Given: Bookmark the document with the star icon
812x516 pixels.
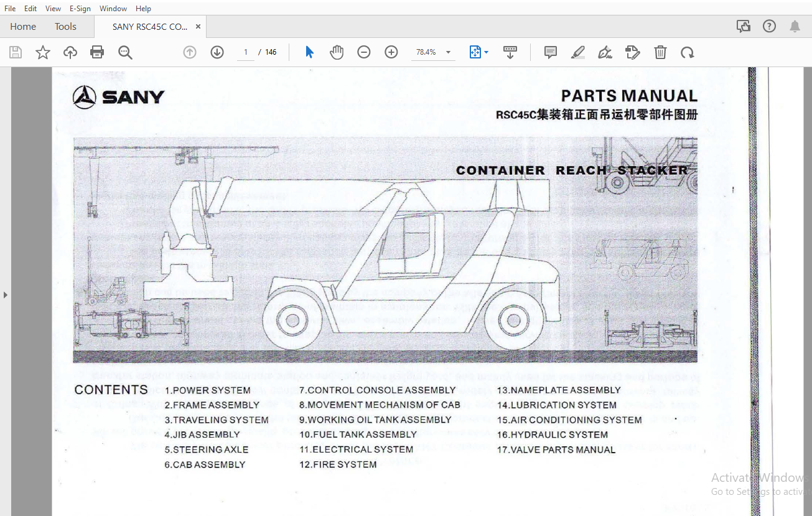Looking at the screenshot, I should click(x=43, y=52).
